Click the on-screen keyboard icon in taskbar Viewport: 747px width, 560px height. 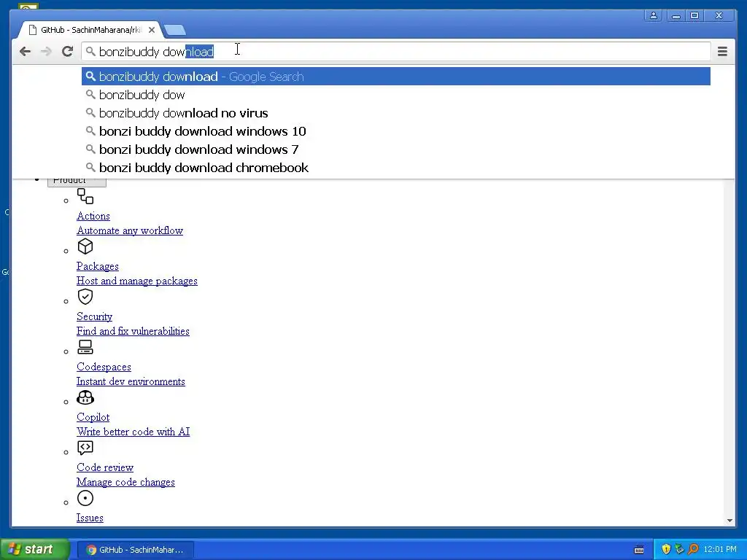tap(639, 550)
